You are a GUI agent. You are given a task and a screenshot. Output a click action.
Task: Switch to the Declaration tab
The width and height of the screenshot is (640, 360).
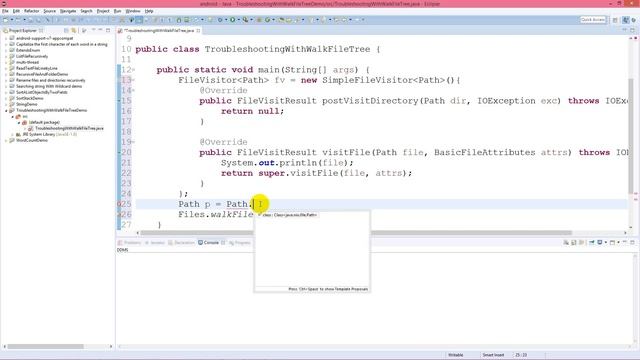pyautogui.click(x=182, y=243)
